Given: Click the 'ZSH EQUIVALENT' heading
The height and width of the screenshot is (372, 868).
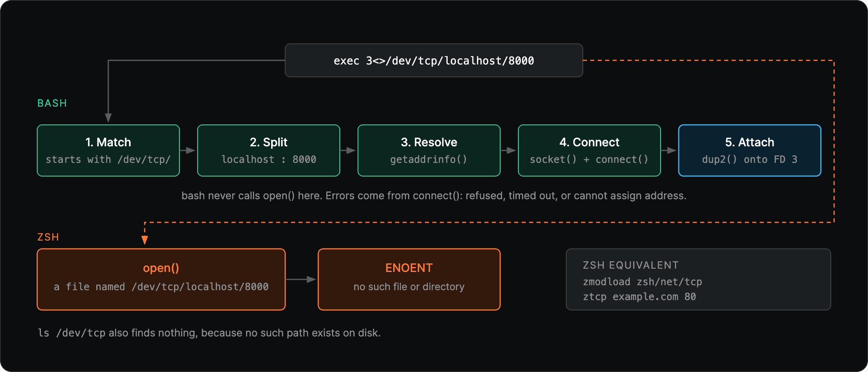Looking at the screenshot, I should click(x=631, y=265).
